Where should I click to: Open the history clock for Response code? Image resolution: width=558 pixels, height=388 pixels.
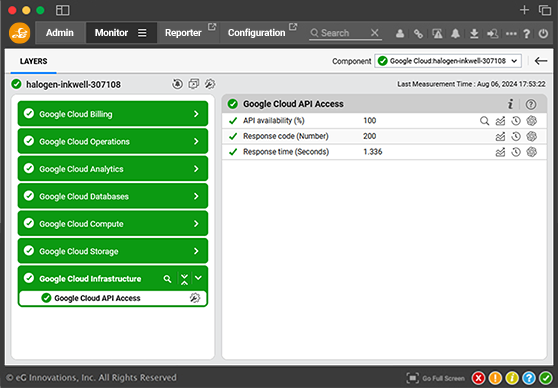(x=516, y=137)
